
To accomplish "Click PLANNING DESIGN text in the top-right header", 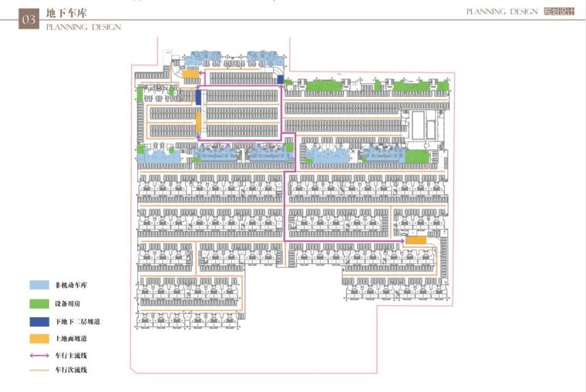I will click(500, 12).
